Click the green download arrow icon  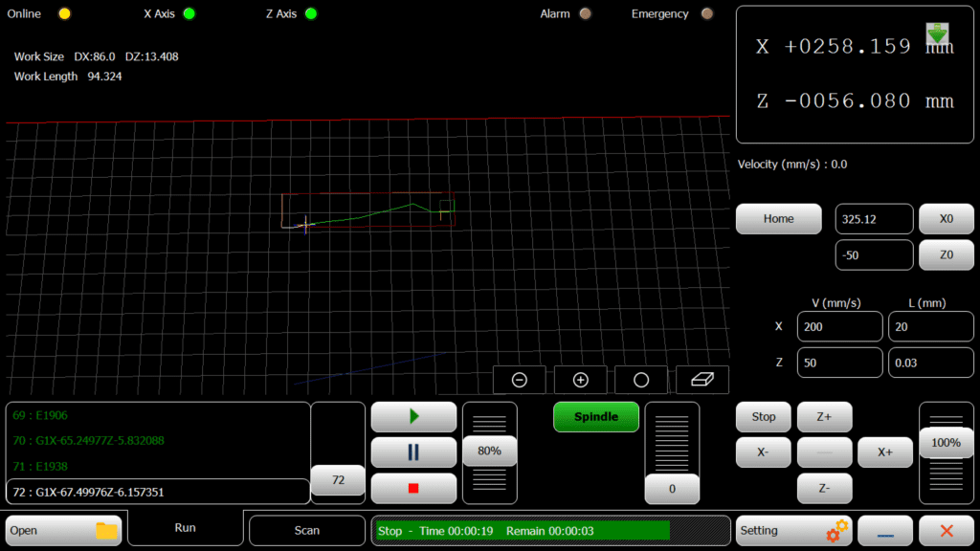coord(938,33)
